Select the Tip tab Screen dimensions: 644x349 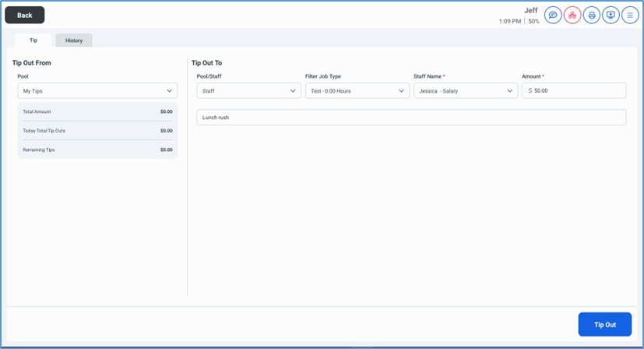pos(33,41)
